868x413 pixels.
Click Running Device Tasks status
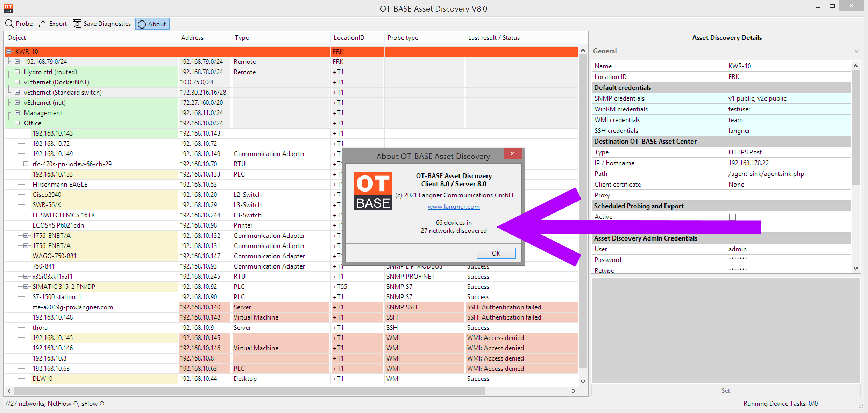click(x=780, y=404)
